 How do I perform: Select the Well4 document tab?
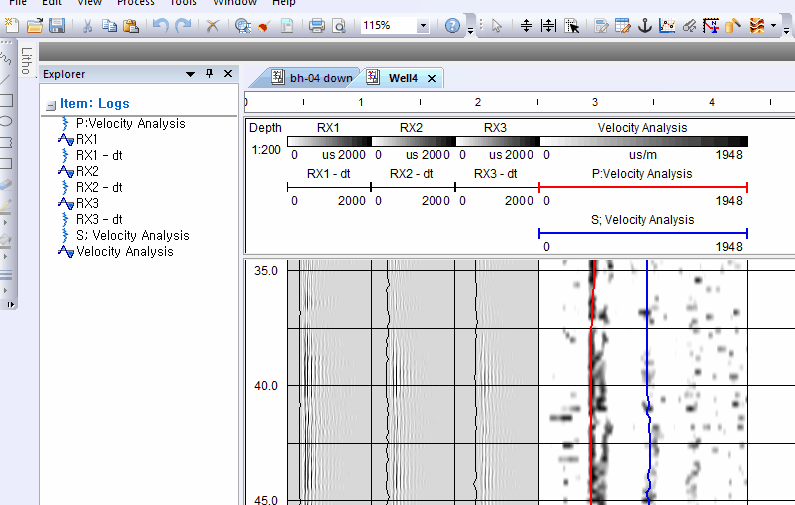coord(403,78)
